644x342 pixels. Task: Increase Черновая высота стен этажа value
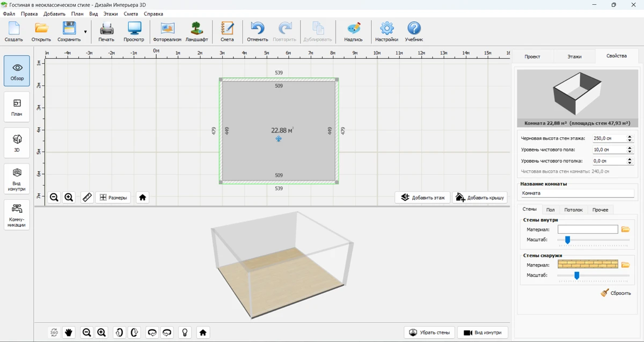click(630, 136)
